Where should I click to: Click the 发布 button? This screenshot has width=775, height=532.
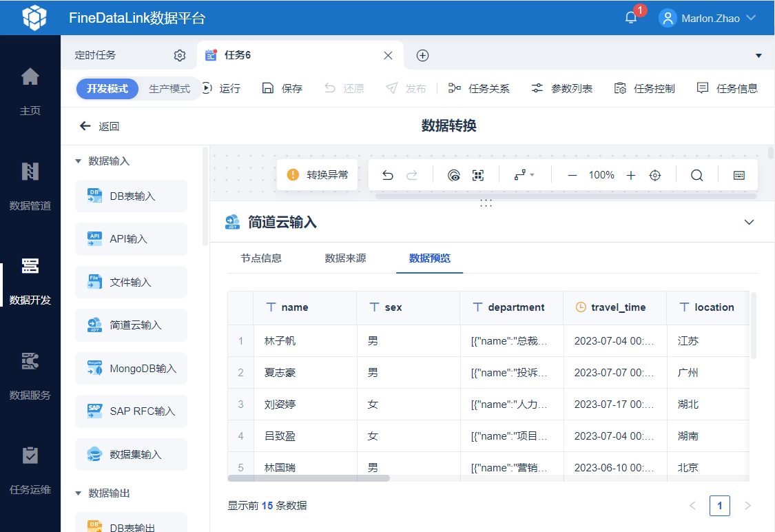pyautogui.click(x=406, y=88)
